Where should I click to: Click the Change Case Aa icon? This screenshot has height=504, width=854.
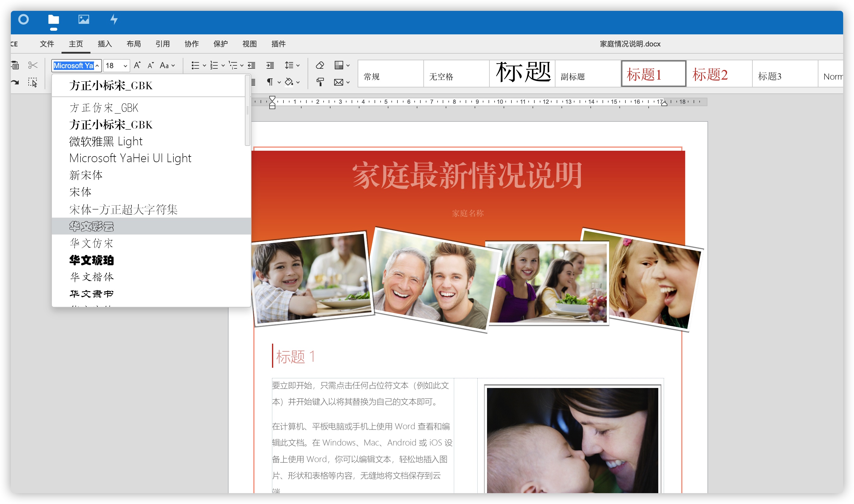164,65
